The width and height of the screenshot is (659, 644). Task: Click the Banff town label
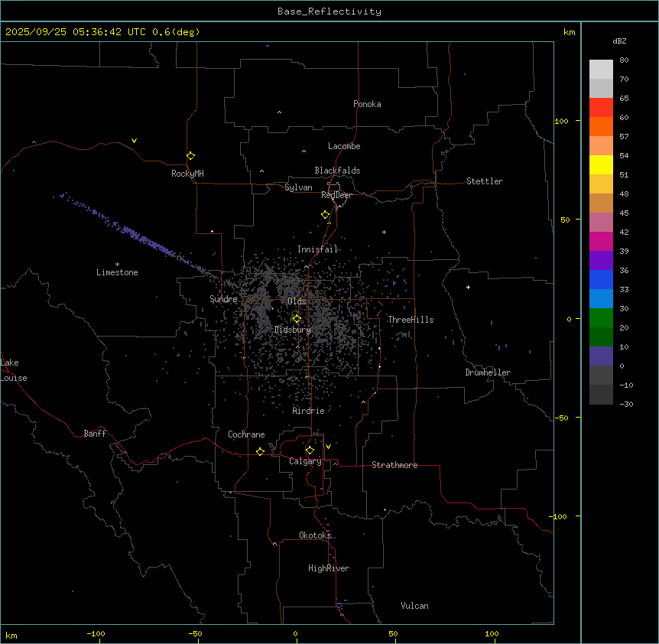point(95,434)
